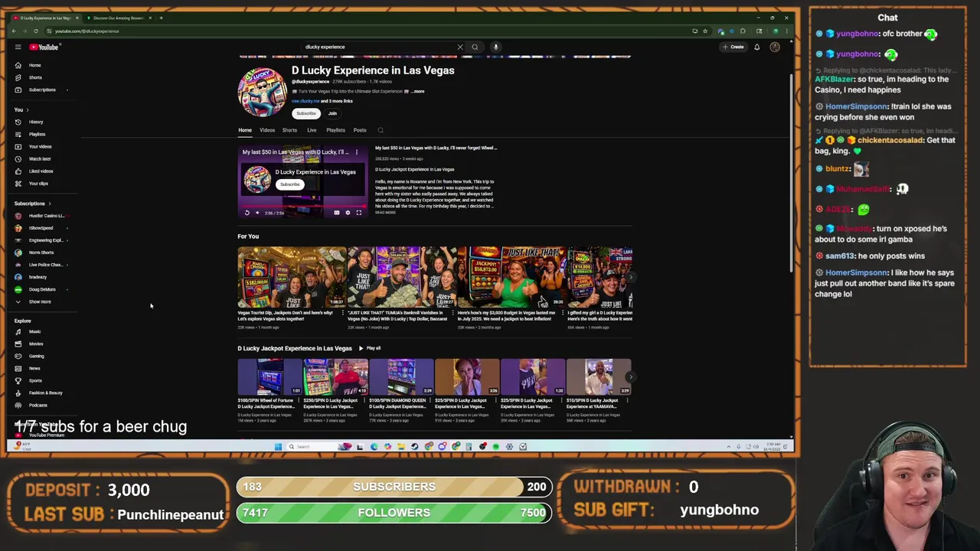Play all jackpot experience videos
Screen dimensions: 980x551
click(x=370, y=348)
